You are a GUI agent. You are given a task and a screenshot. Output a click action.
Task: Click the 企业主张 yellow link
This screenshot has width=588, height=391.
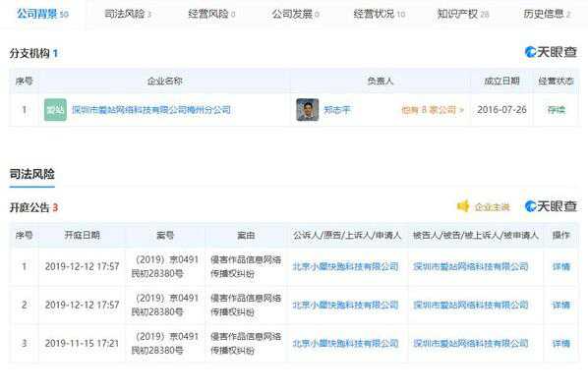(x=492, y=206)
